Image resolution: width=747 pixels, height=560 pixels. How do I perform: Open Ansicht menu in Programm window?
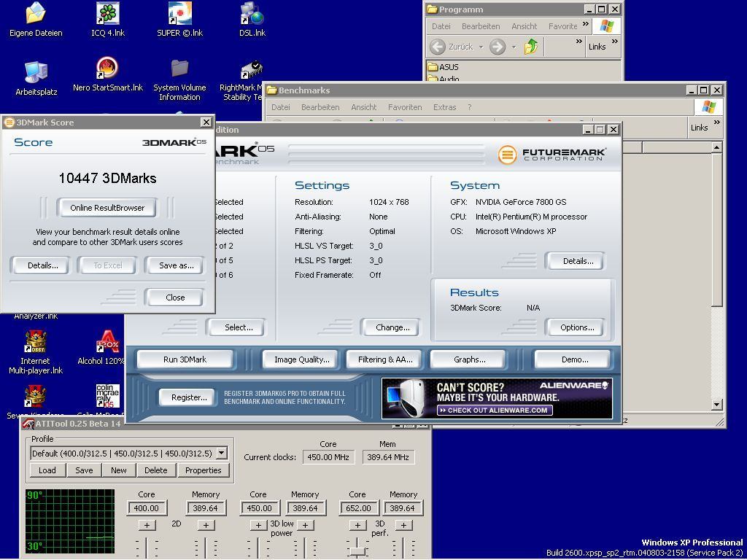pyautogui.click(x=524, y=26)
